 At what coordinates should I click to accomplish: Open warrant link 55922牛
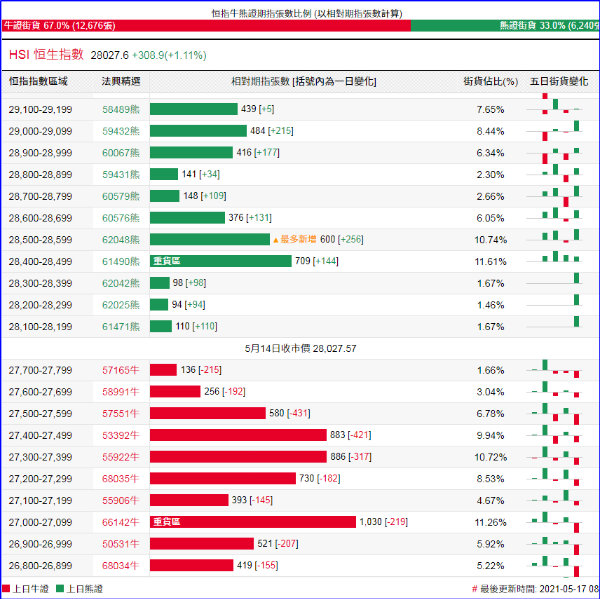[121, 457]
